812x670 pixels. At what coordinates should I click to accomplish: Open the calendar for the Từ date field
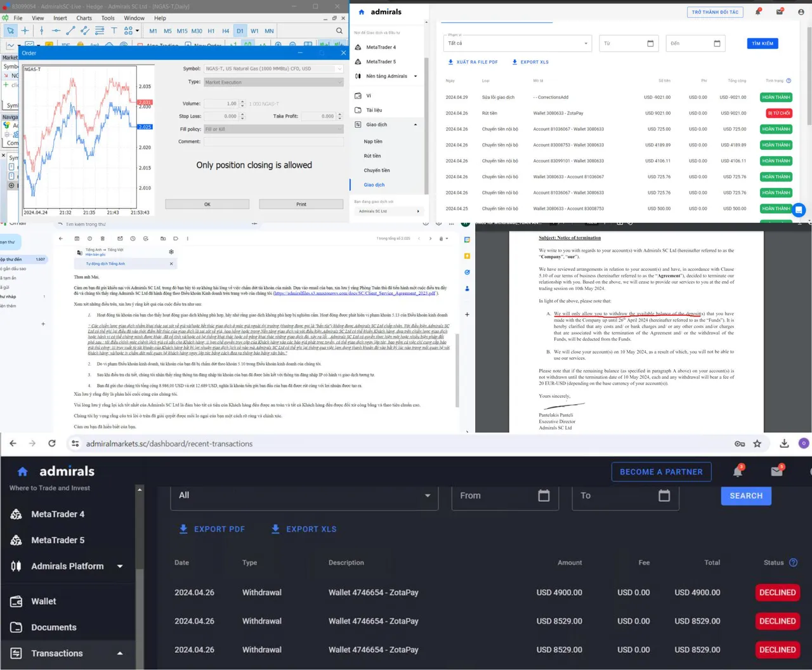[x=650, y=43]
